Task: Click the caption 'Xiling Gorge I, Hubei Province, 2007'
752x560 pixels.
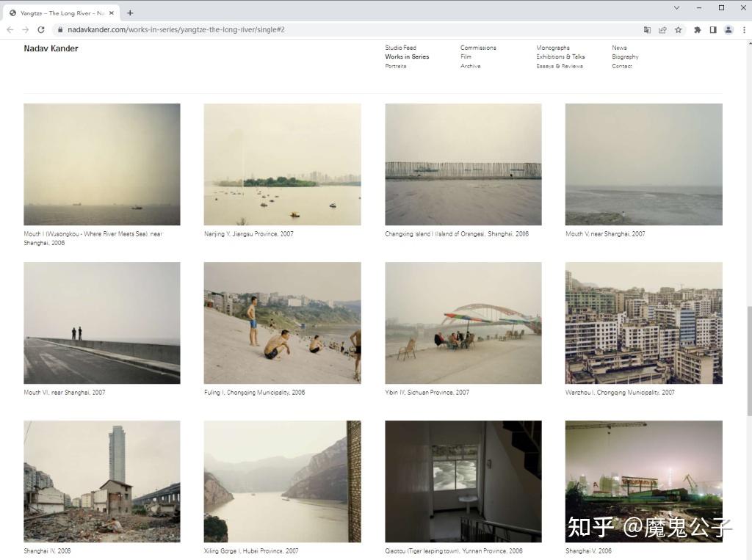Action: click(x=251, y=551)
